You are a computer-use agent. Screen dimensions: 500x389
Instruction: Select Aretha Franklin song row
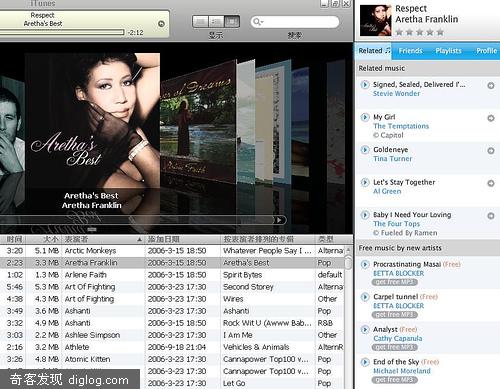172,263
